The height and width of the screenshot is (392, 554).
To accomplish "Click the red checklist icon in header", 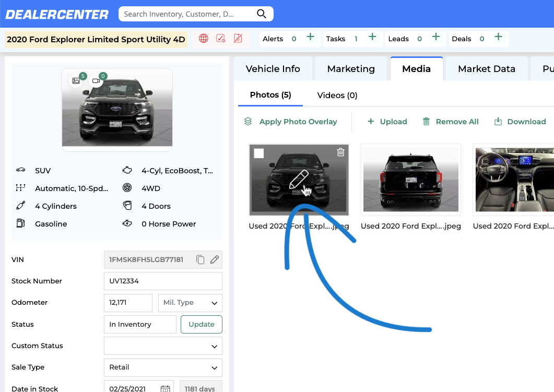I will click(x=220, y=39).
